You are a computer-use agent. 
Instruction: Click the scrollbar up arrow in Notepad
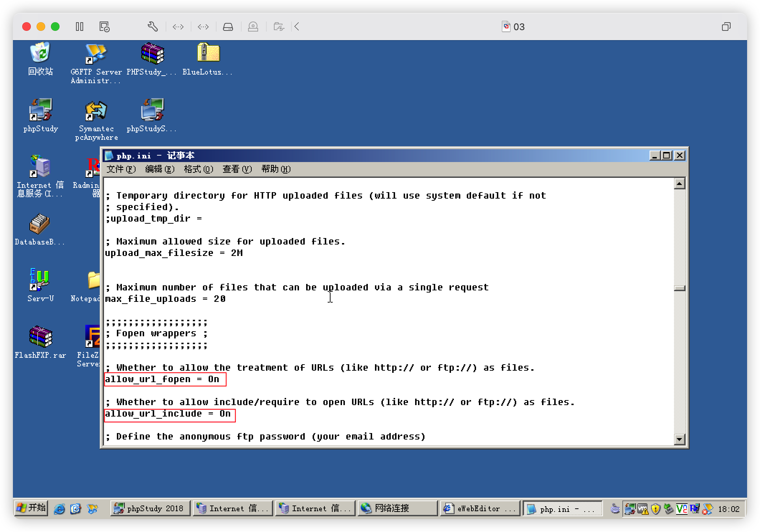[x=679, y=184]
